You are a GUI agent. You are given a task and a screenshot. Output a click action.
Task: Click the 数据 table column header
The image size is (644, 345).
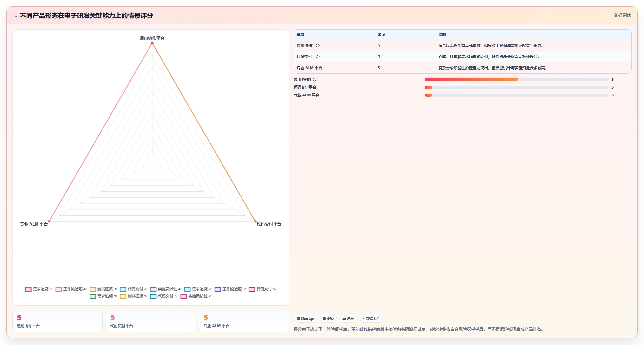(x=381, y=35)
